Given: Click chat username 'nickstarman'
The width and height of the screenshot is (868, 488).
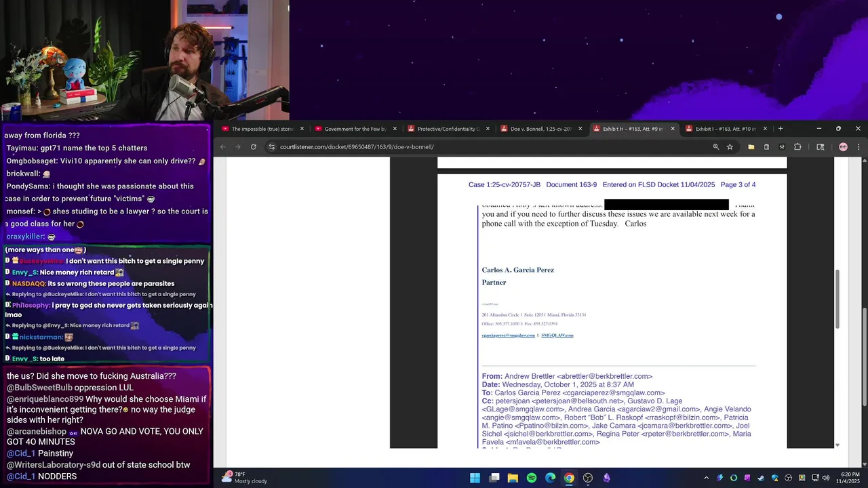Looking at the screenshot, I should click(x=41, y=337).
